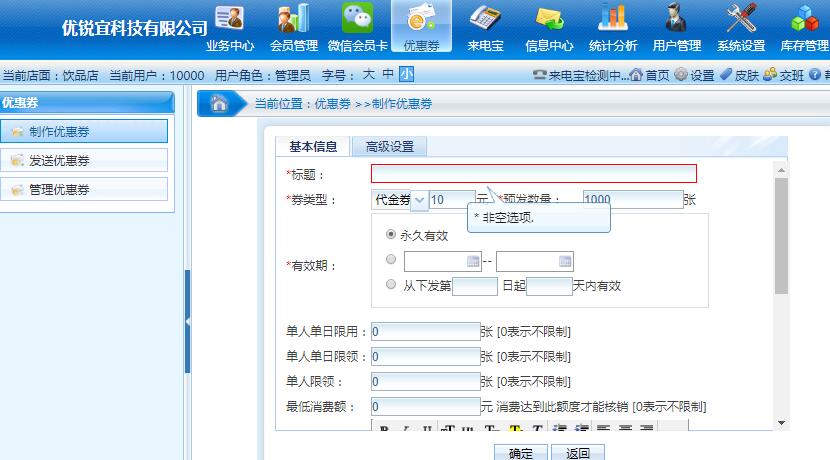
Task: Click the 用户角色：管理员 text
Action: tap(263, 76)
